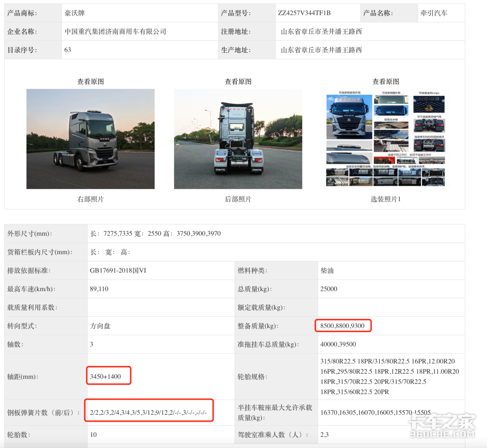Viewport: 487px width, 448px height.
Task: Click the 豪沃牌 brand value
Action: [75, 13]
